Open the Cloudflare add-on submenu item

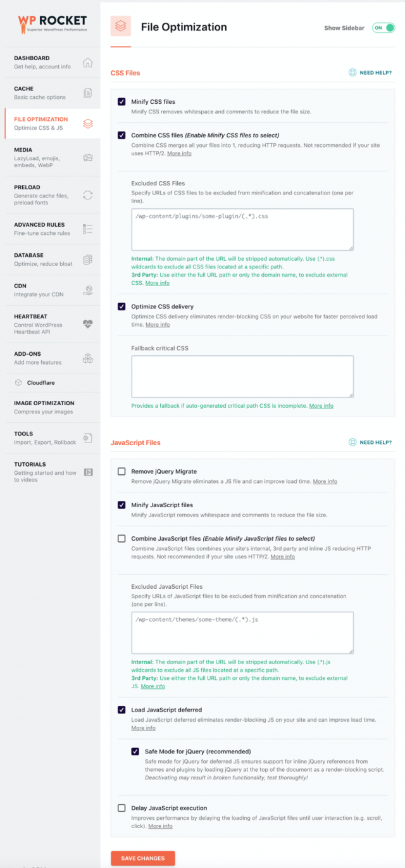(x=44, y=382)
